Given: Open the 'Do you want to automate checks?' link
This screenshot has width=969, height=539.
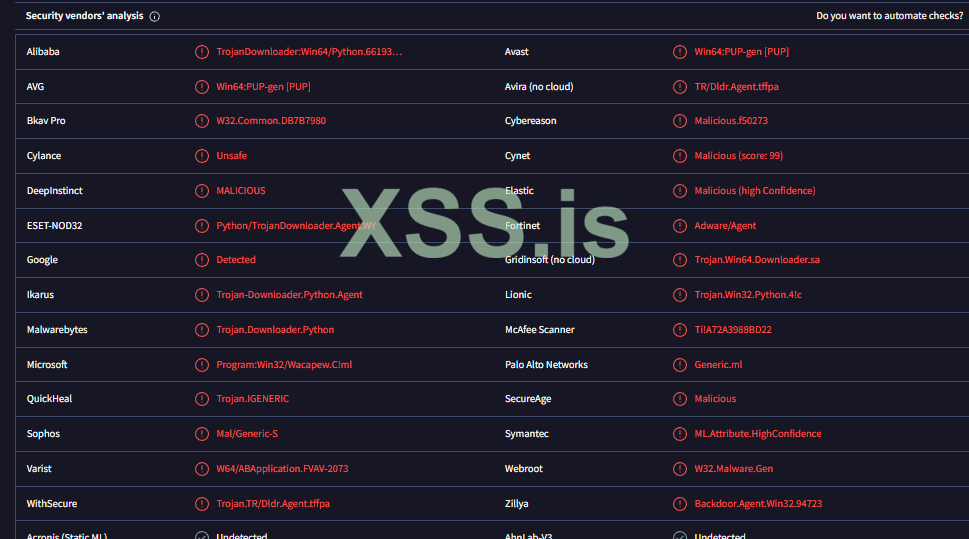Looking at the screenshot, I should (889, 16).
